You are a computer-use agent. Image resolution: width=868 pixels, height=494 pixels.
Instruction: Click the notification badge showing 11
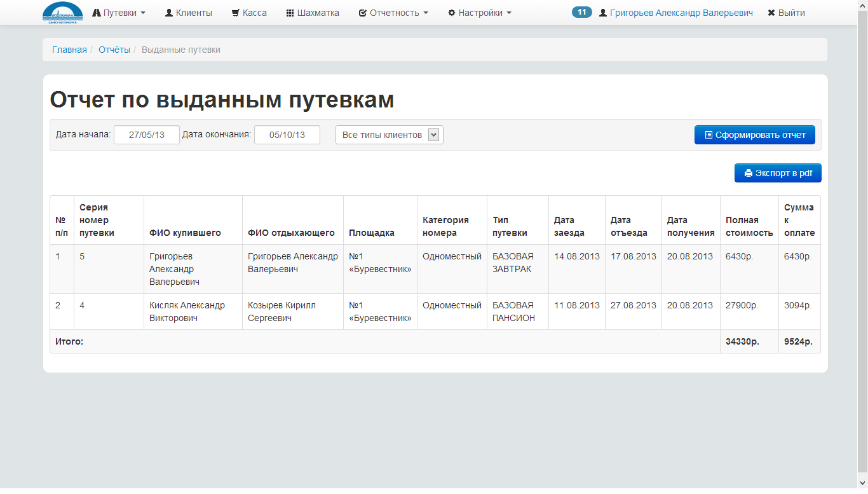(x=582, y=12)
